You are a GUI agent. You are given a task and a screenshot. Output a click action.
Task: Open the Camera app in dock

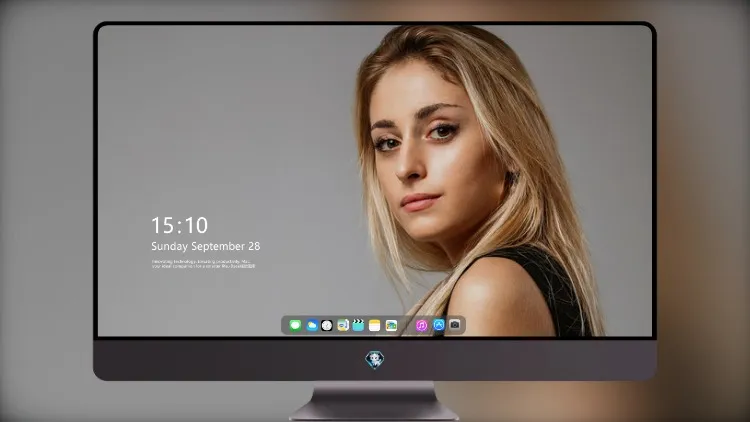coord(455,325)
